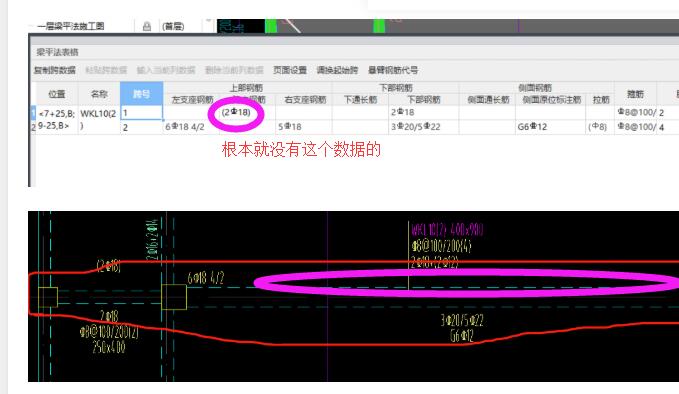Screen dimensions: 679x394
Task: Click the 下通长筋 column header
Action: coord(361,100)
